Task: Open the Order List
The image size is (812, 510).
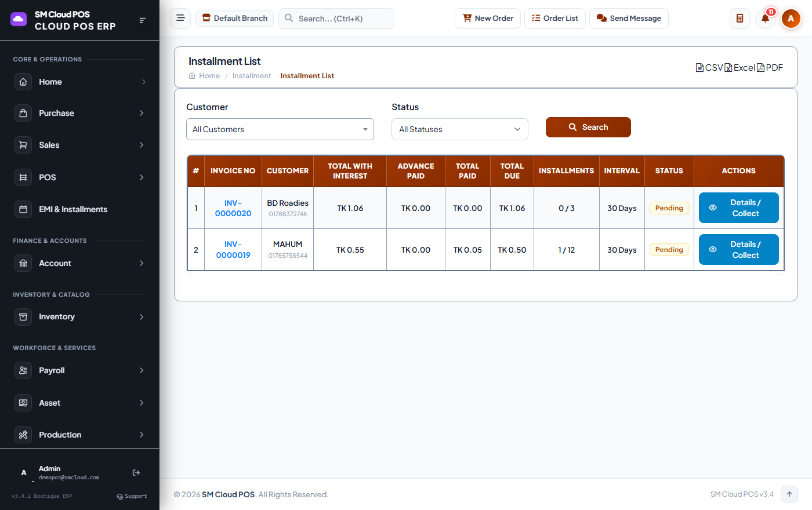Action: coord(555,19)
